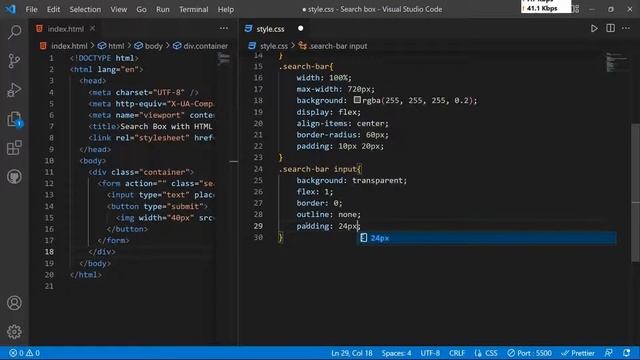Open rgba color swatch picker
Screen dimensions: 640x360
tap(357, 100)
